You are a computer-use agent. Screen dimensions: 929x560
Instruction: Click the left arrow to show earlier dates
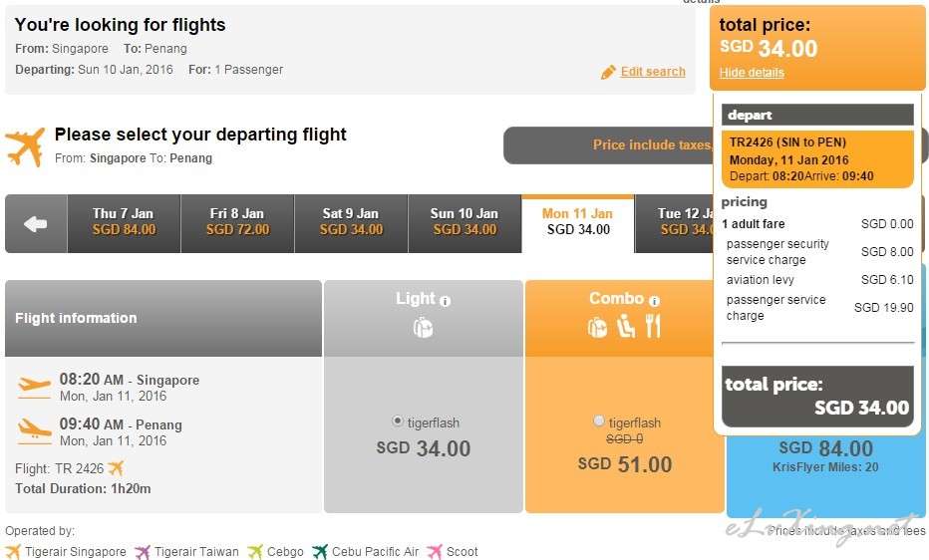[x=36, y=224]
